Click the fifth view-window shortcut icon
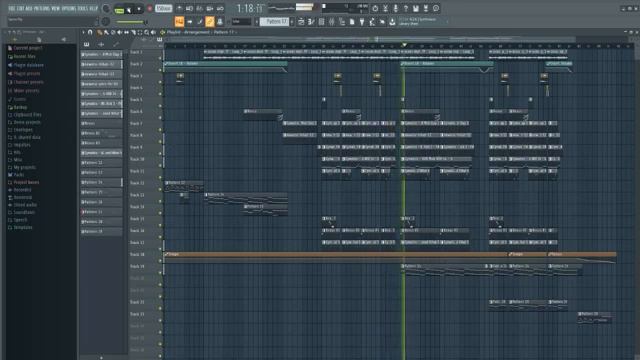This screenshot has height=360, width=640. click(220, 21)
